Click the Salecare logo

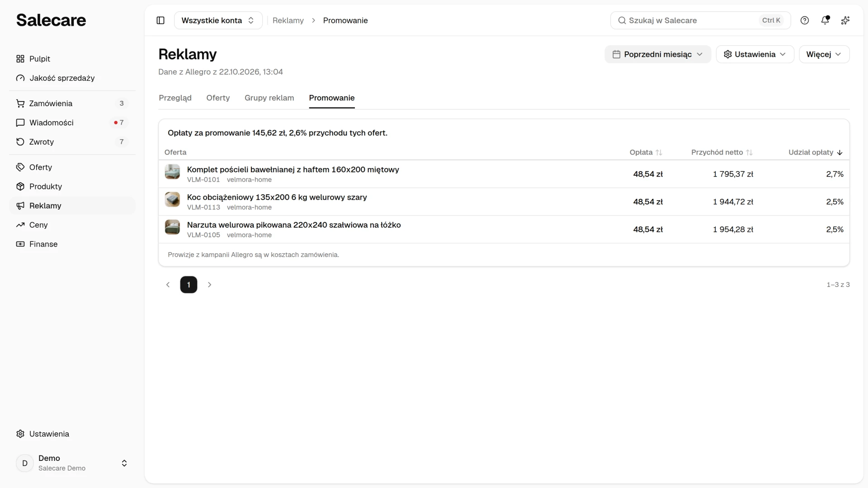pyautogui.click(x=51, y=20)
